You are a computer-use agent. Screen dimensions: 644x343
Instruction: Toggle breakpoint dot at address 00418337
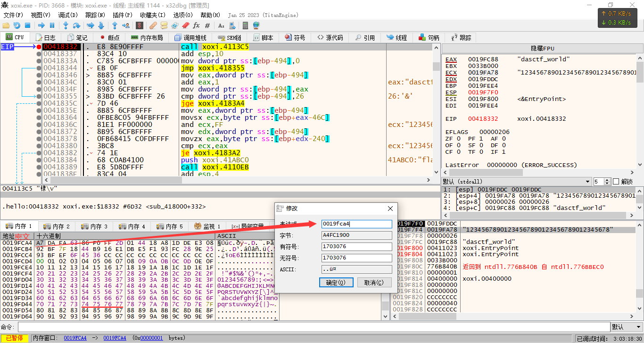[x=39, y=54]
